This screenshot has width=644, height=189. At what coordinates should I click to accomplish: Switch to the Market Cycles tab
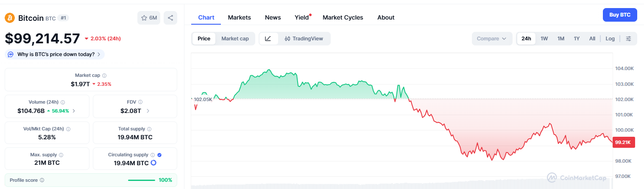[343, 17]
